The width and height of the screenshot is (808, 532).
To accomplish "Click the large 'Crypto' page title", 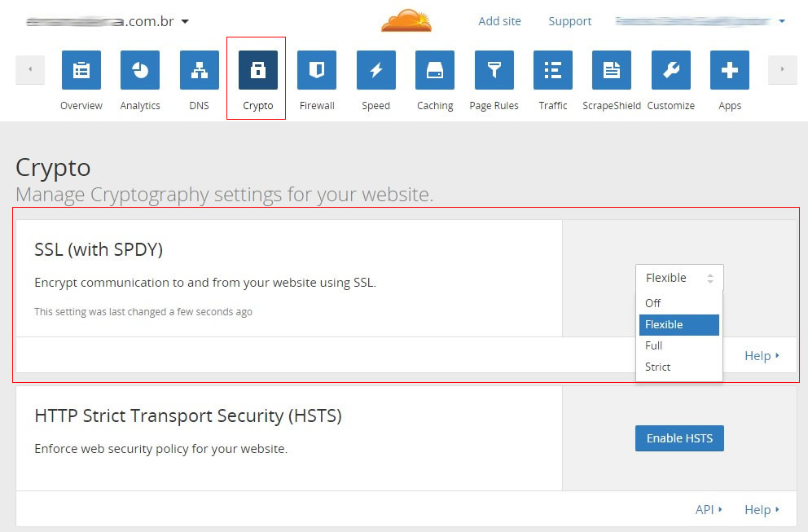I will click(x=53, y=168).
